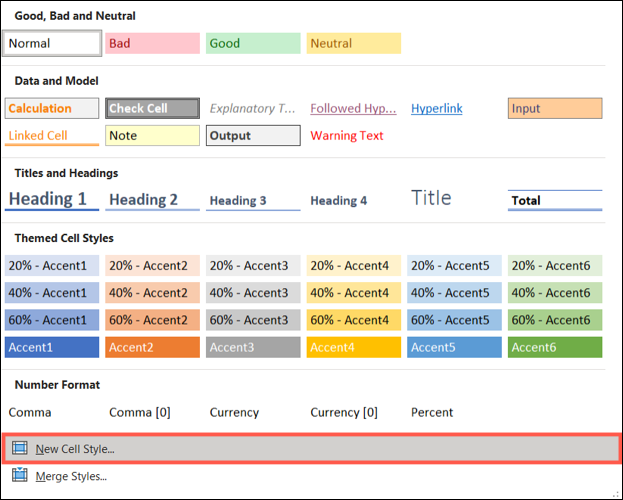Apply the Title cell style
The height and width of the screenshot is (500, 623).
pos(431,198)
